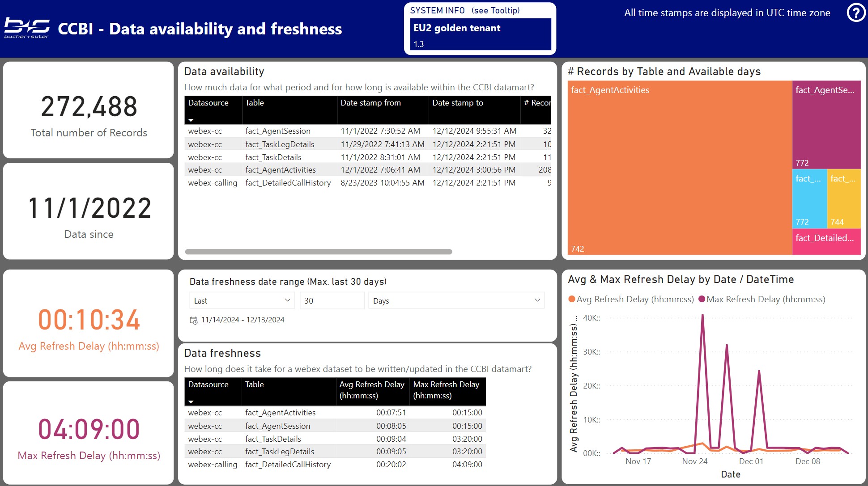Click '11/29/2022 7:41:13 AM' cell
Viewport: 868px width, 486px height.
[x=383, y=144]
